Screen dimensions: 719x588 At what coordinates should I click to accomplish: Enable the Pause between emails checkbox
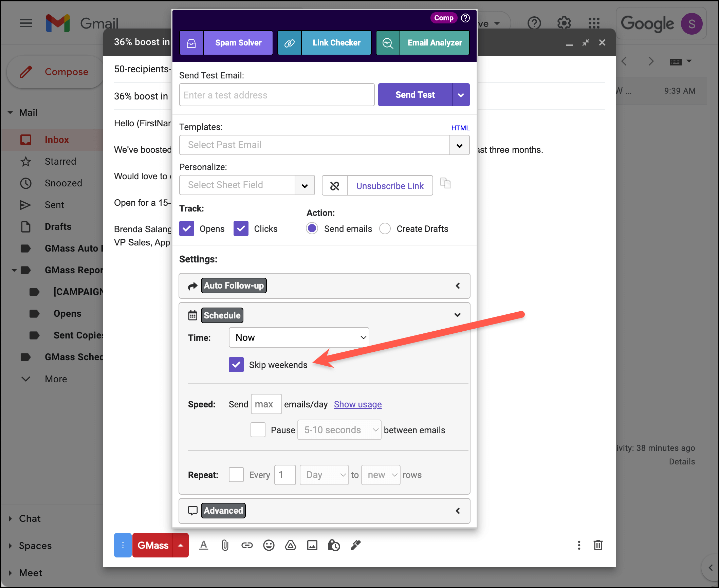point(258,430)
